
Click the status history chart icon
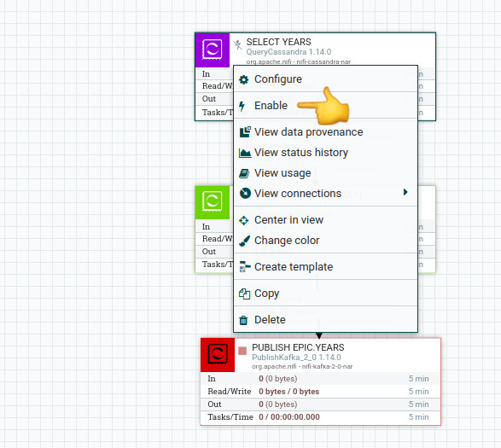(x=245, y=153)
